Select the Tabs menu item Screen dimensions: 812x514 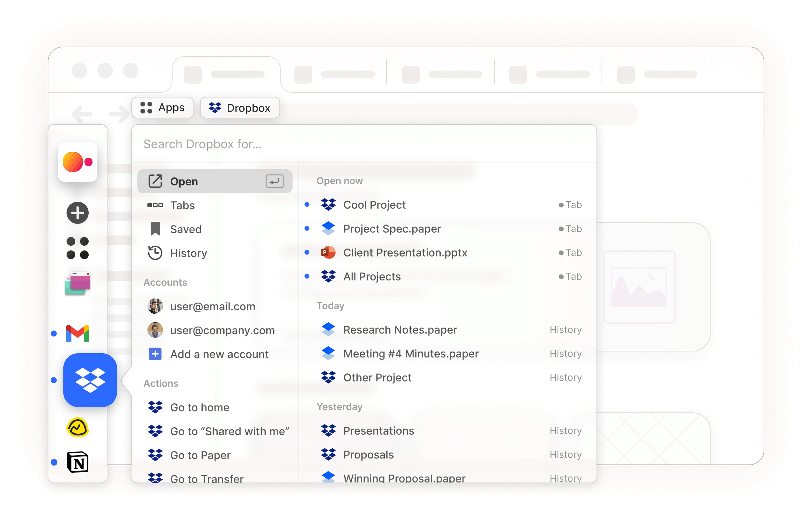[x=182, y=205]
